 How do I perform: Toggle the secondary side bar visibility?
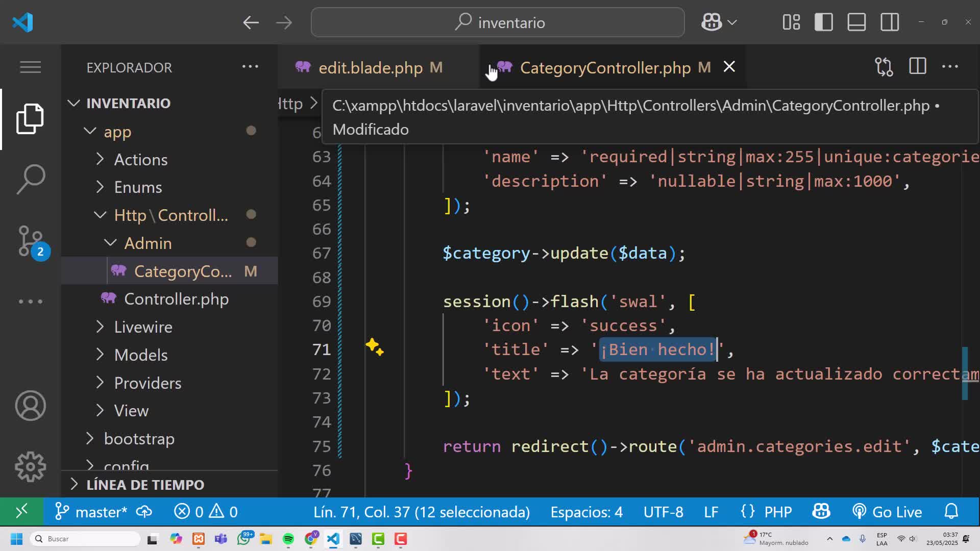pos(890,22)
